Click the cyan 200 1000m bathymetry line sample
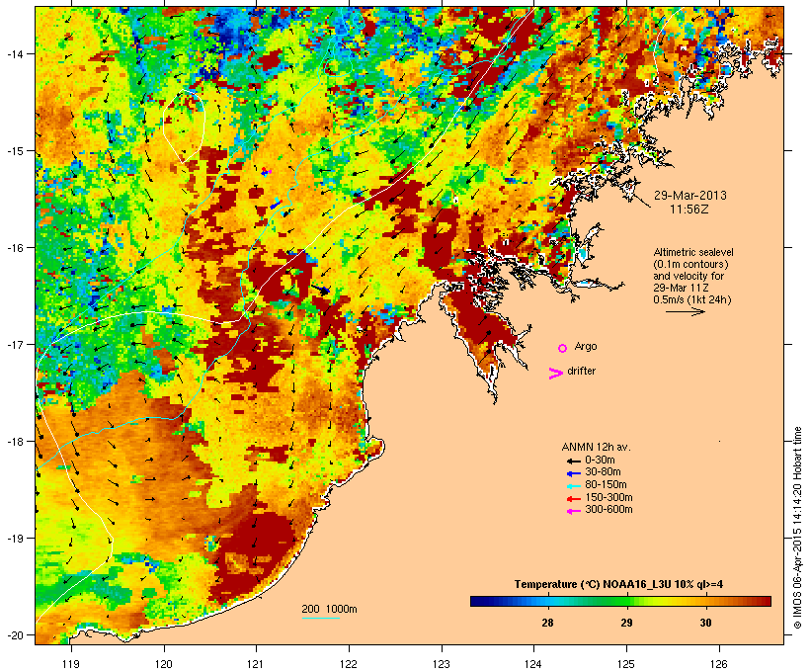 [321, 618]
